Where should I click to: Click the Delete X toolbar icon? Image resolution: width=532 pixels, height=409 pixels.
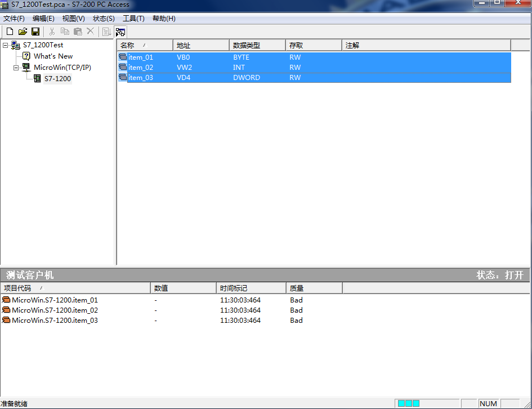tap(90, 31)
